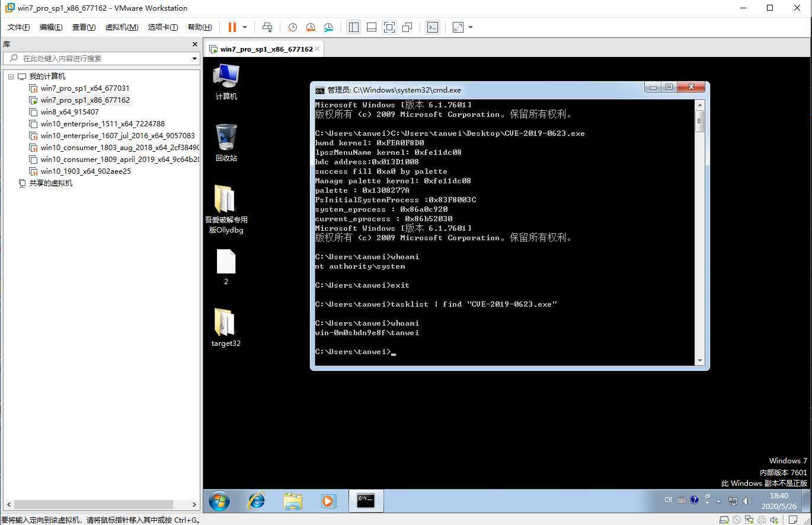Click the printer device status icon
Screen dimensions: 812x525
761,520
